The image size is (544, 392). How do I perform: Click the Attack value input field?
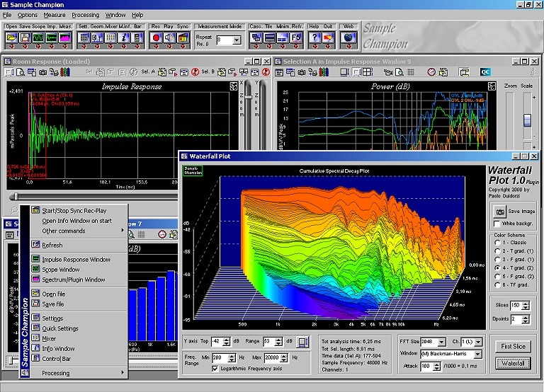click(x=426, y=365)
